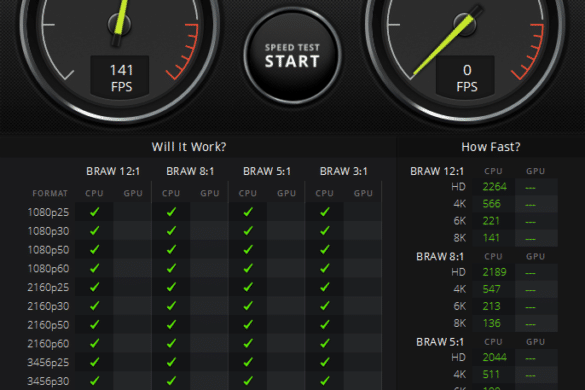Click the 3456p30 BRAW 8:1 CPU checkmark
The image size is (585, 390).
coord(171,381)
